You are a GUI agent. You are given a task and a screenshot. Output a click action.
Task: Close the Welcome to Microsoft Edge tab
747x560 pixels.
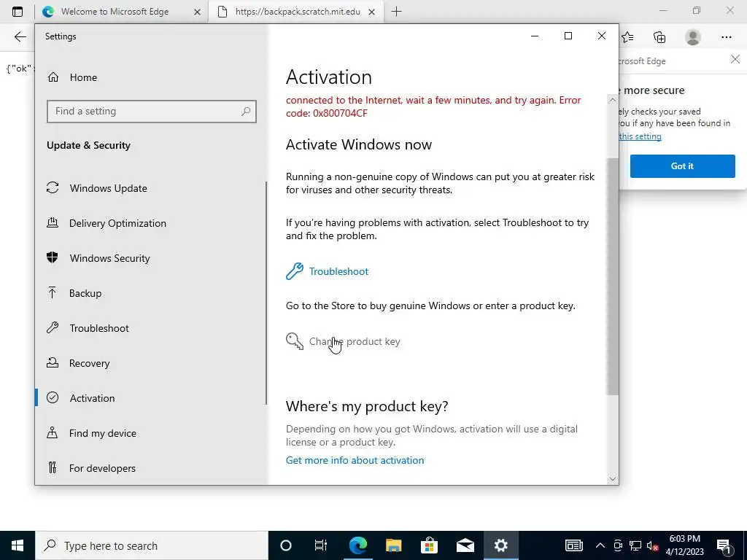[197, 12]
